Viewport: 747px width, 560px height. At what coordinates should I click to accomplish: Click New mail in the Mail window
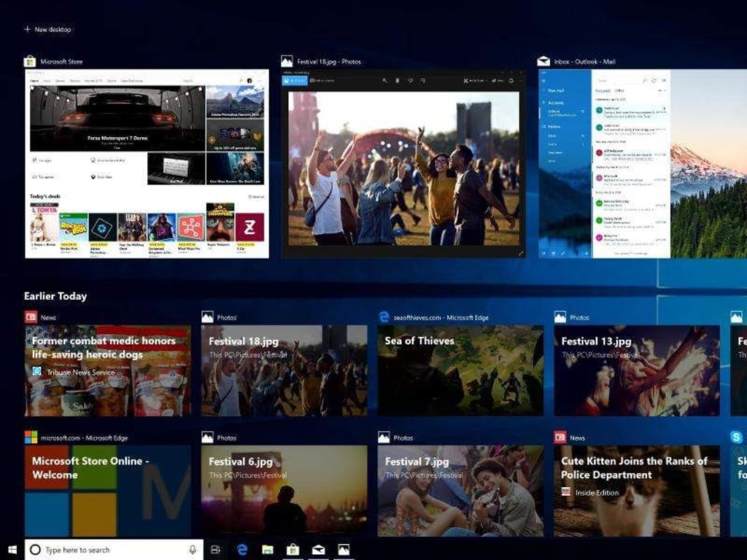coord(556,90)
